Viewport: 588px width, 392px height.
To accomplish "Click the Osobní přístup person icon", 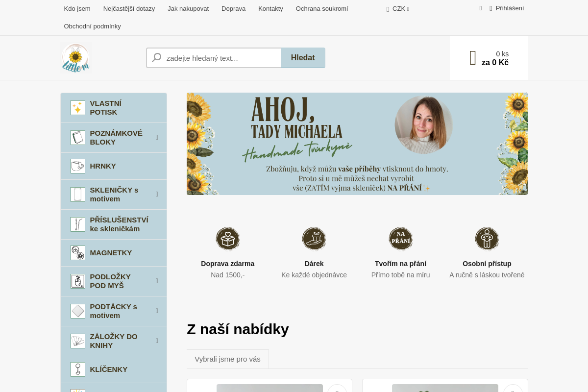I will pos(487,239).
